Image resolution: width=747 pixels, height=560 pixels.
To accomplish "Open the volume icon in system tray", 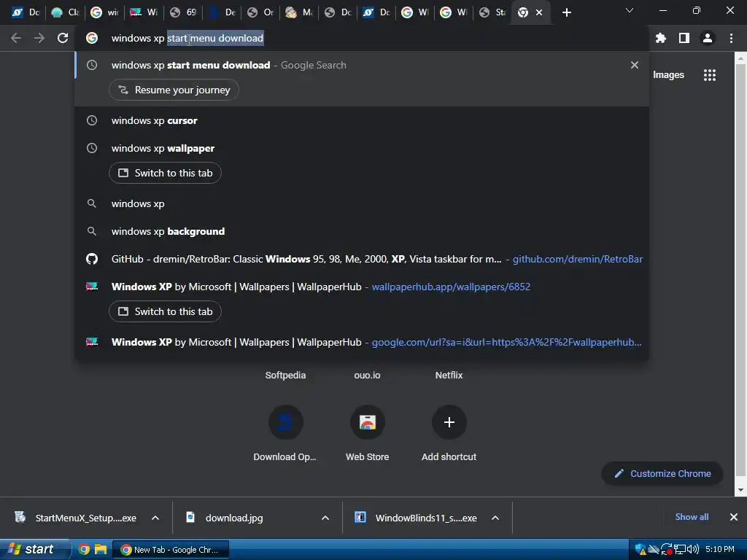I will pyautogui.click(x=693, y=550).
